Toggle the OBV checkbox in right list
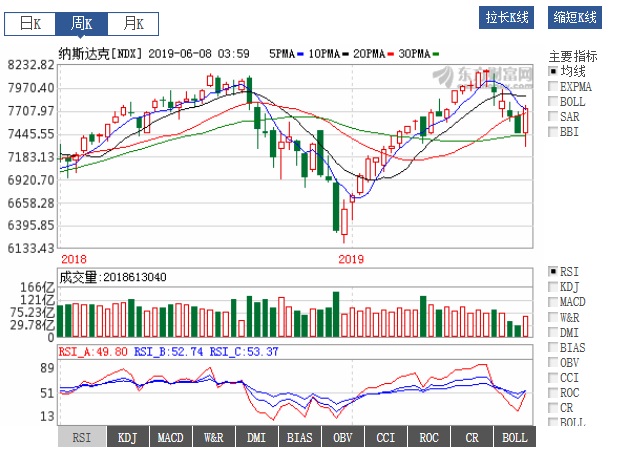 [x=553, y=362]
